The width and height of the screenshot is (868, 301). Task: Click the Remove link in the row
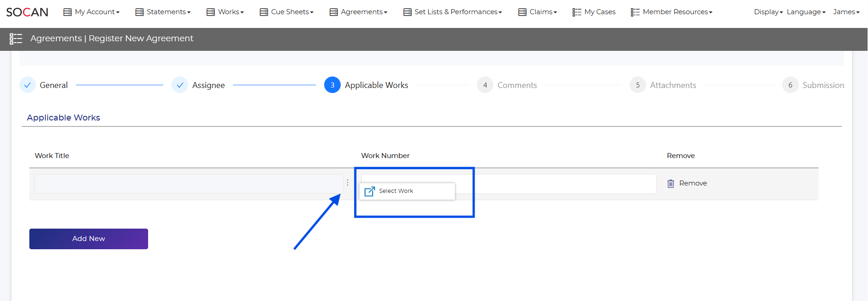click(693, 183)
